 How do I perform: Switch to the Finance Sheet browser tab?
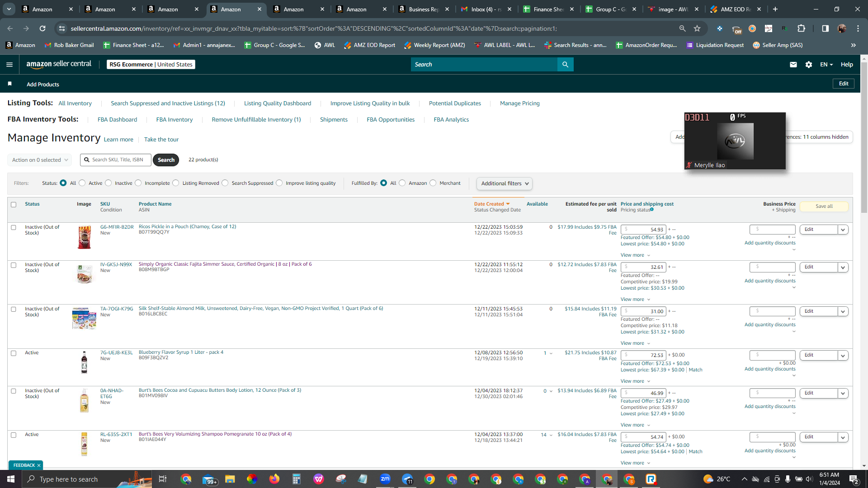coord(549,9)
